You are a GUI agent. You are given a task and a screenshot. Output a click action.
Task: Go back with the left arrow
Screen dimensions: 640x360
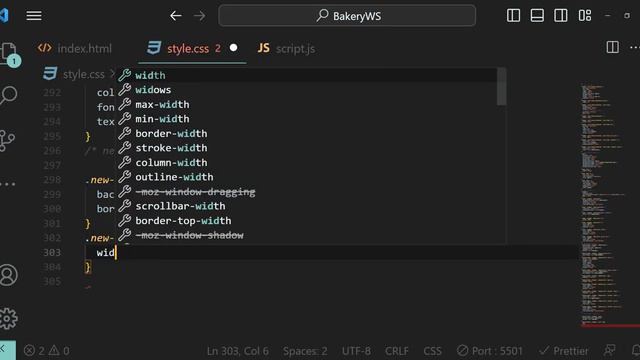click(x=176, y=16)
